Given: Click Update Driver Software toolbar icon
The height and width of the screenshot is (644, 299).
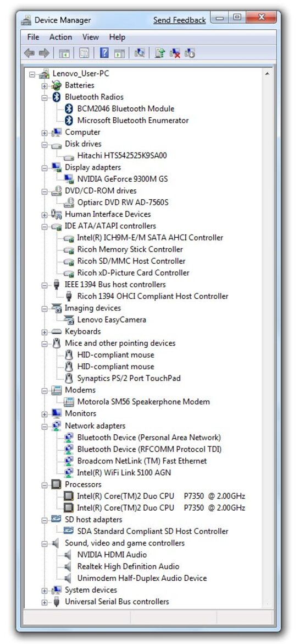Looking at the screenshot, I should click(160, 53).
